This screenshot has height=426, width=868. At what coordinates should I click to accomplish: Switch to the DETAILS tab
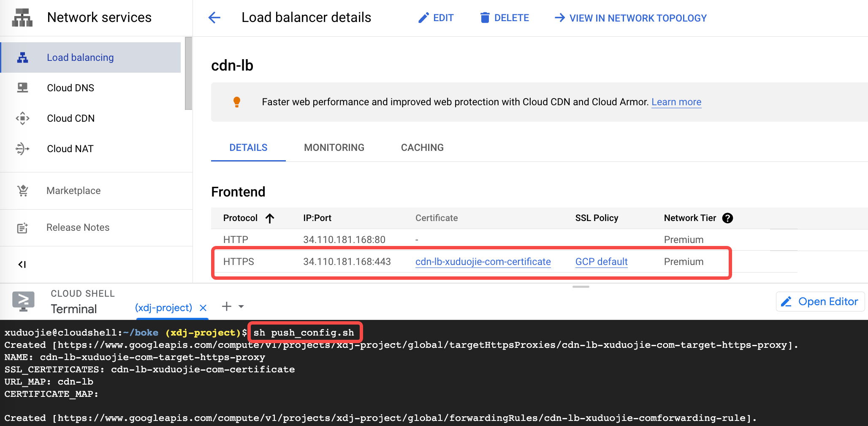pos(248,147)
